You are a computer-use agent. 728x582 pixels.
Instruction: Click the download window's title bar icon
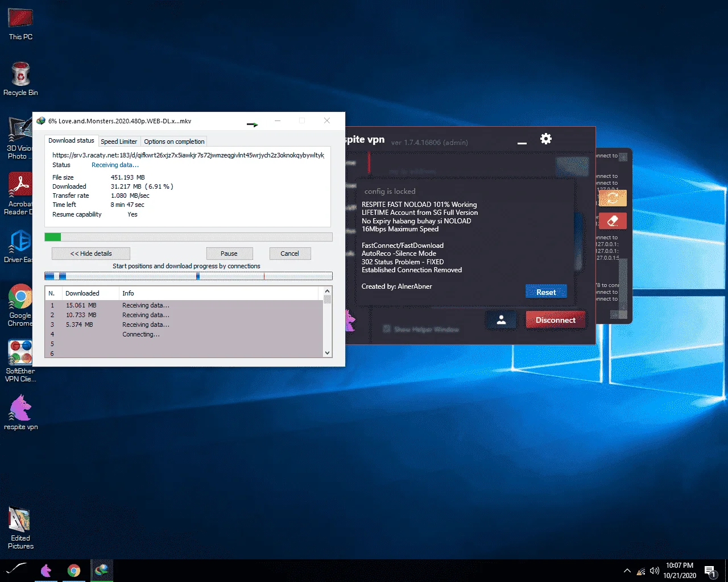coord(41,120)
